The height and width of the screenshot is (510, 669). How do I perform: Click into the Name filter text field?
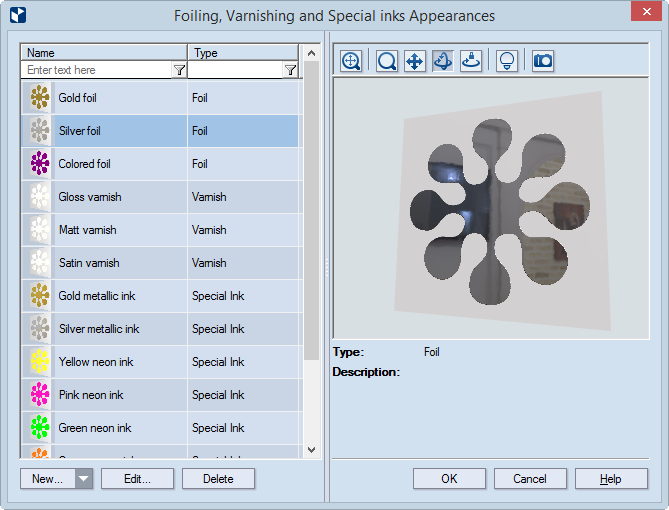coord(95,70)
